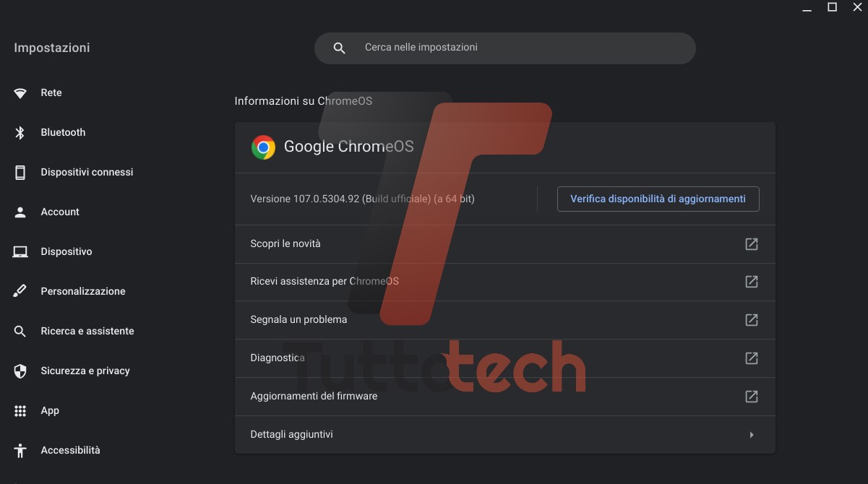
Task: Open the Diagnostica external link icon
Action: pos(752,358)
